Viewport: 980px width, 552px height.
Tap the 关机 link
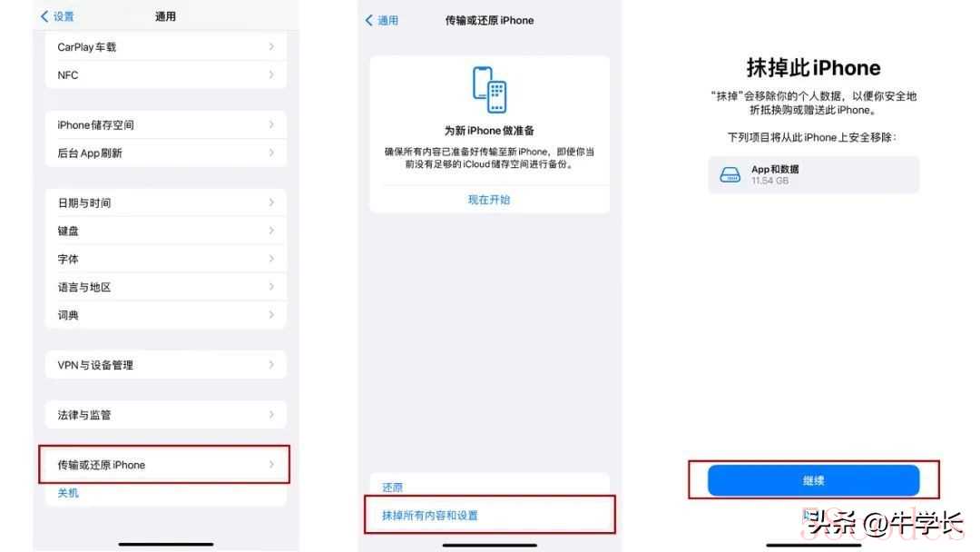coord(68,493)
